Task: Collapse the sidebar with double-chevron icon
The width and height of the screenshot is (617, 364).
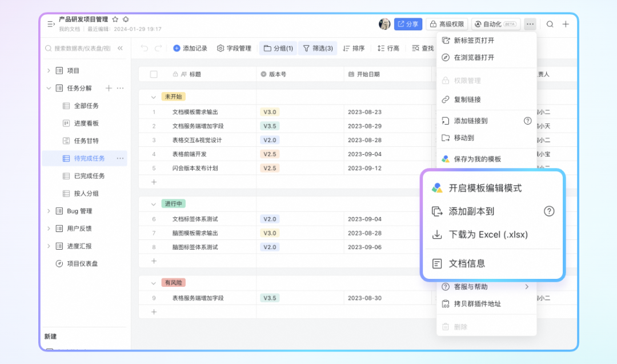Action: (x=120, y=49)
